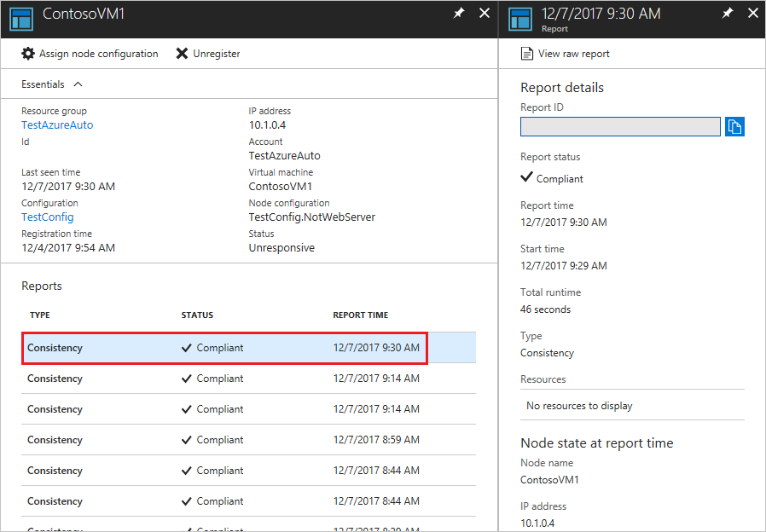The height and width of the screenshot is (532, 766).
Task: Sort reports by the TYPE column header
Action: (x=39, y=315)
